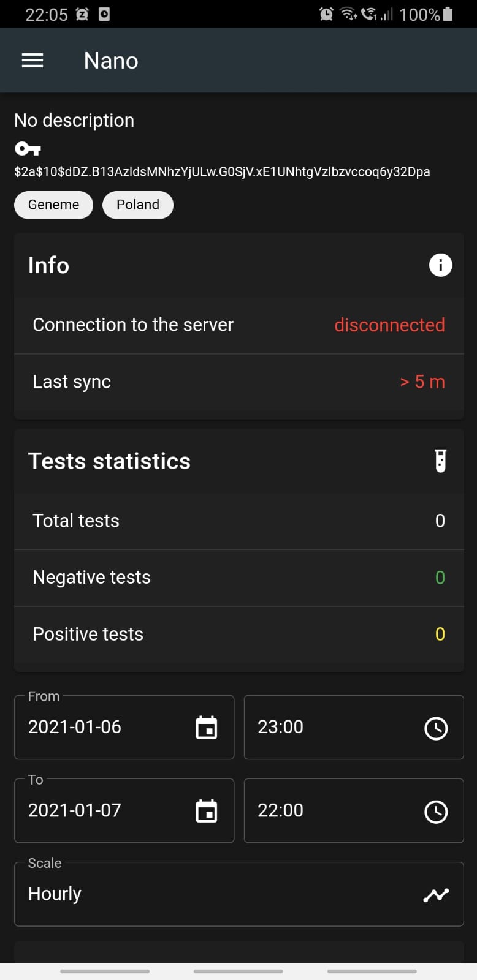Click the From time field 23:00

point(331,727)
